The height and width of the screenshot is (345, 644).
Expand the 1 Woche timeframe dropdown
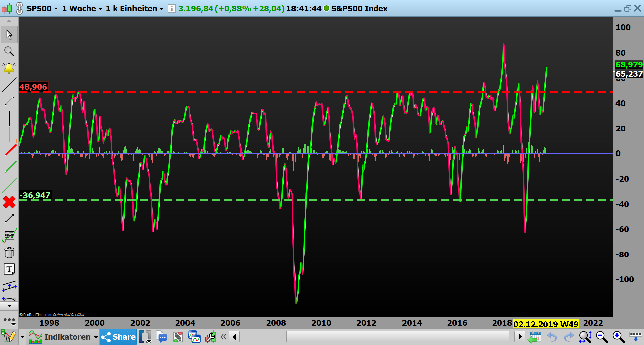tap(82, 8)
